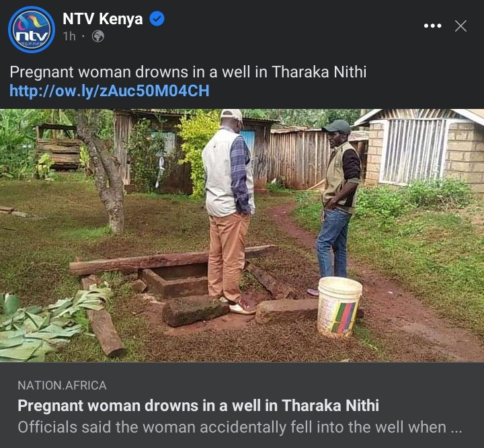
Task: Close the post with the X
Action: [460, 26]
